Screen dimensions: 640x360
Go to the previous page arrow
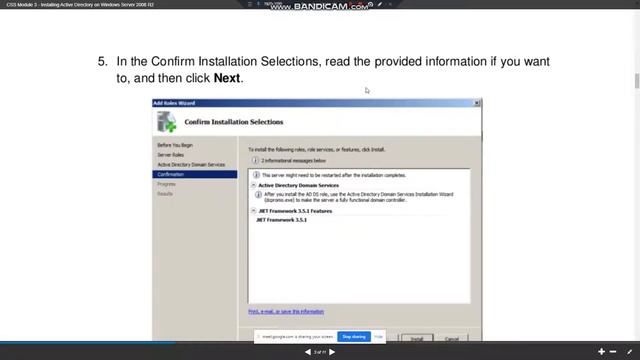tap(308, 352)
